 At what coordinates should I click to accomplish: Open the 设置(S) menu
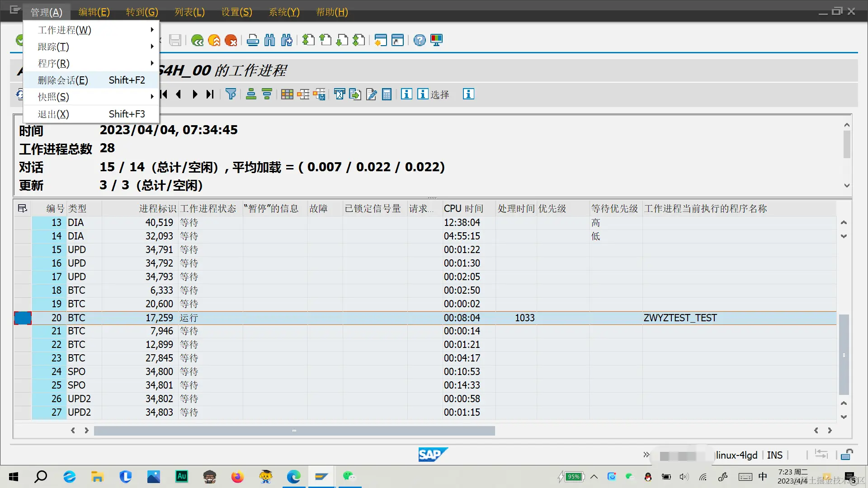236,12
